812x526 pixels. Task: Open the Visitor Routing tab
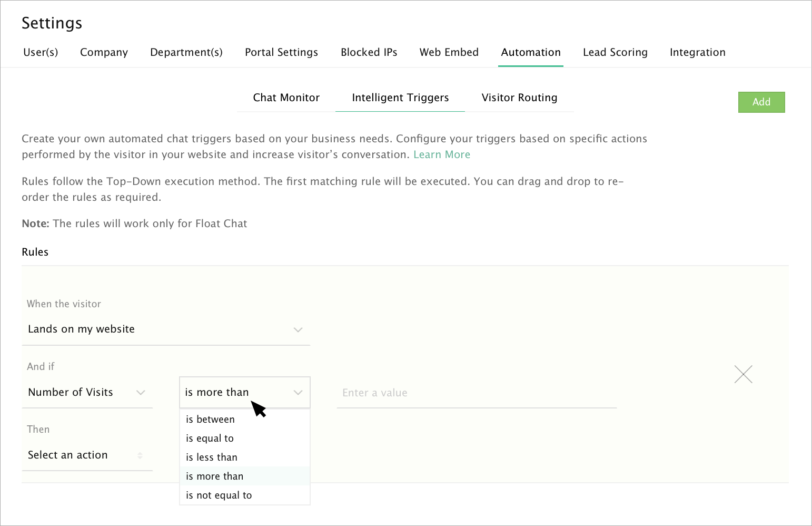[x=519, y=98]
